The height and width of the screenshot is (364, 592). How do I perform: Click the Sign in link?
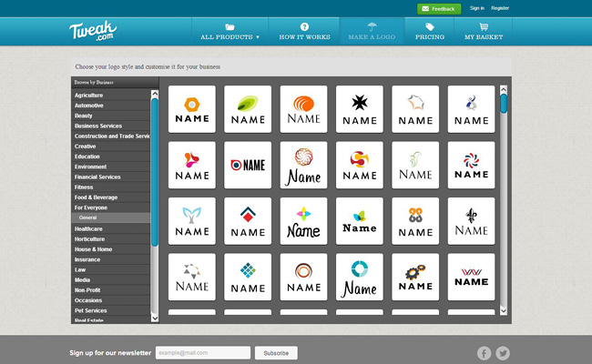(x=477, y=8)
